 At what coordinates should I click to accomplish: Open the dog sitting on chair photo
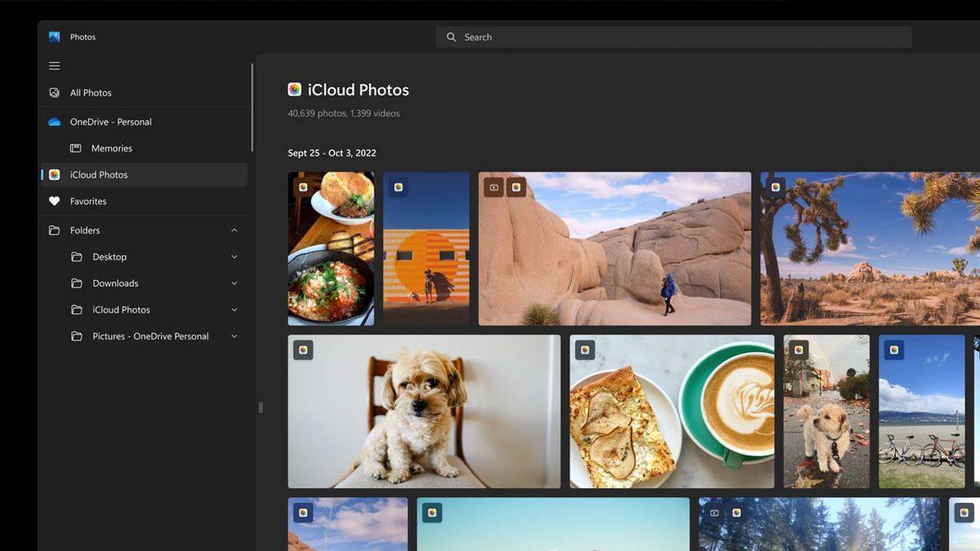[424, 412]
